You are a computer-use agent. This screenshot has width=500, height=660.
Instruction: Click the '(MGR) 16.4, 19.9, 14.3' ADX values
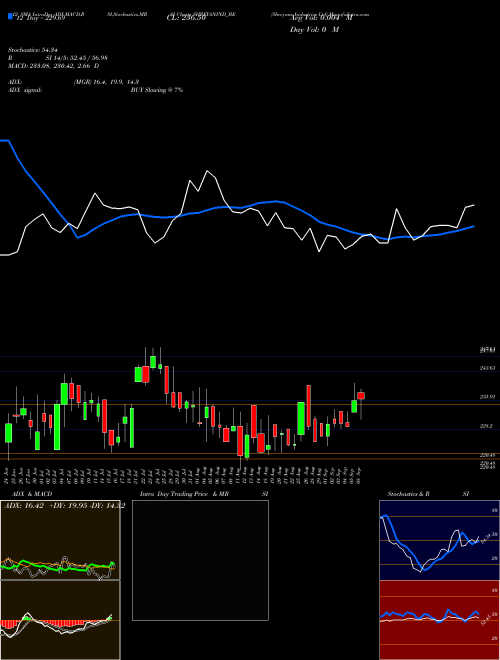tap(106, 82)
